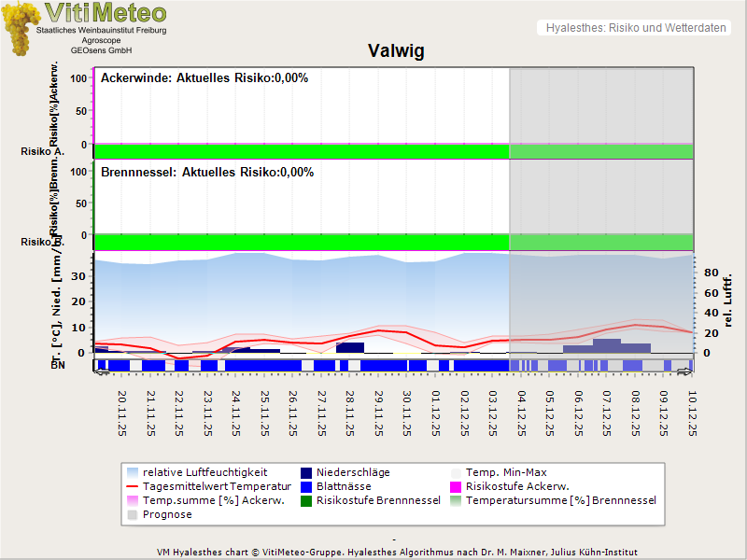The width and height of the screenshot is (747, 560).
Task: Click the Hyalesthes: Risiko und Wetterdaten label
Action: pyautogui.click(x=635, y=28)
